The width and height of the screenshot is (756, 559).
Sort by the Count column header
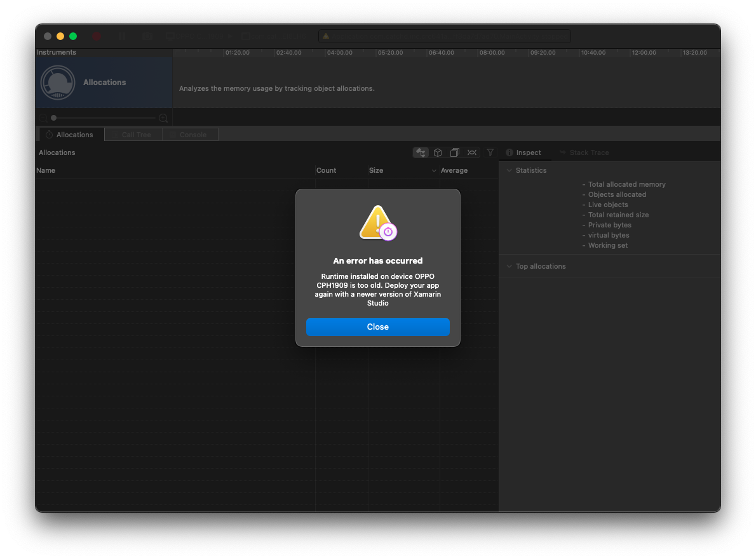pos(326,170)
